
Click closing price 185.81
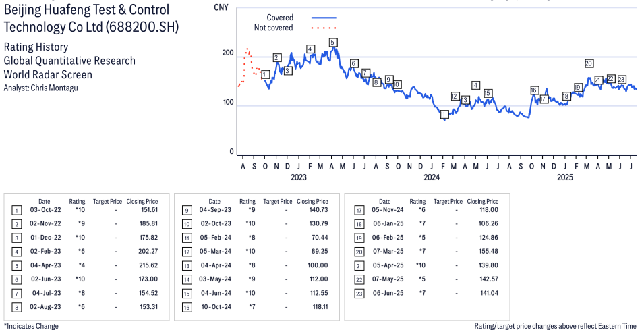click(148, 223)
